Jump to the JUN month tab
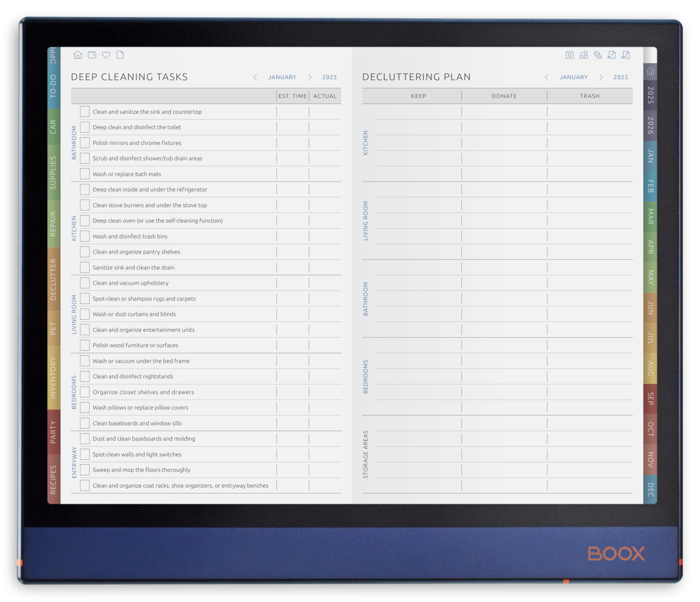Image resolution: width=700 pixels, height=602 pixels. 650,308
